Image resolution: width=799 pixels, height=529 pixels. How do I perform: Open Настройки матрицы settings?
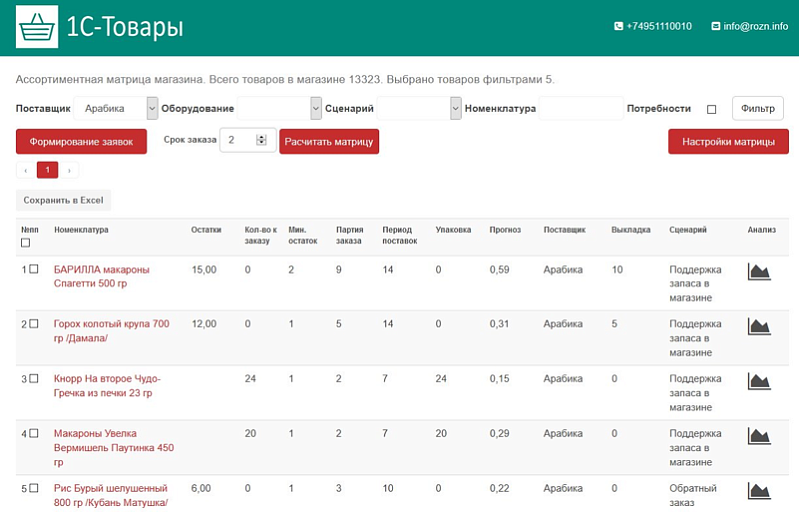[x=728, y=141]
